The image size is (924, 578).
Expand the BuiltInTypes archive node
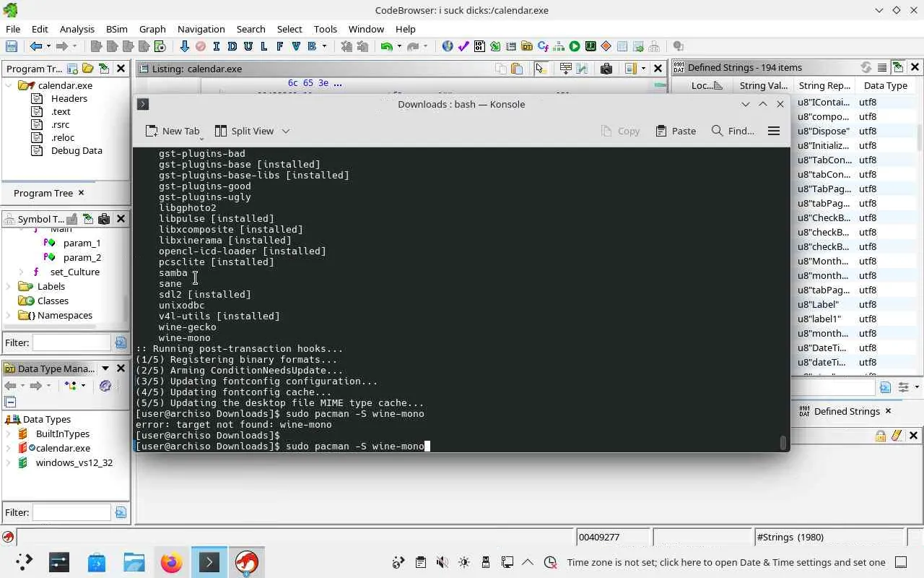(x=9, y=433)
